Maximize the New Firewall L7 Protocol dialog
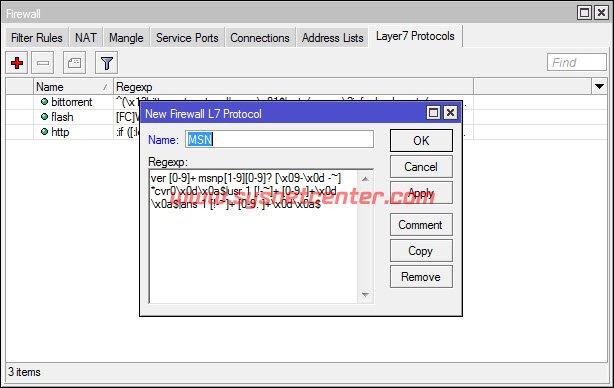The width and height of the screenshot is (614, 388). click(433, 113)
